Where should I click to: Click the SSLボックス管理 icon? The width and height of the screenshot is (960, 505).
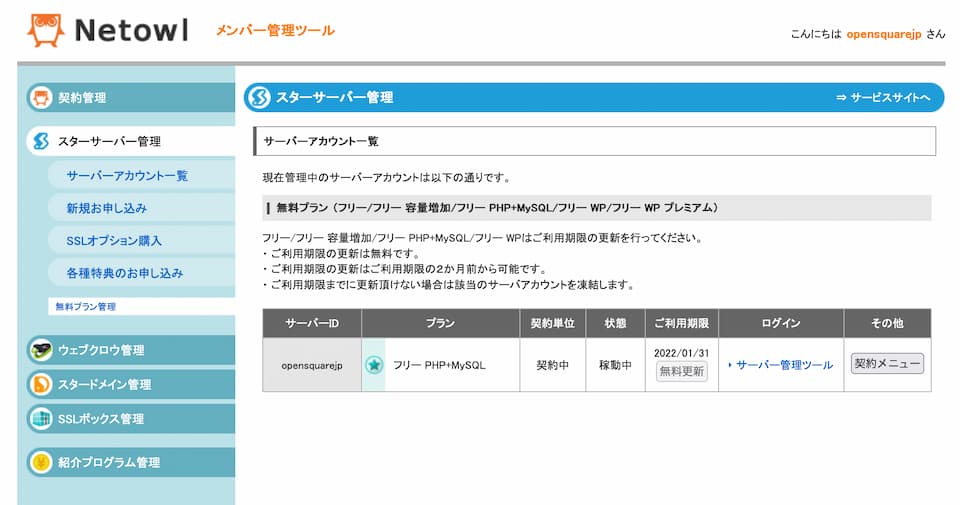41,419
